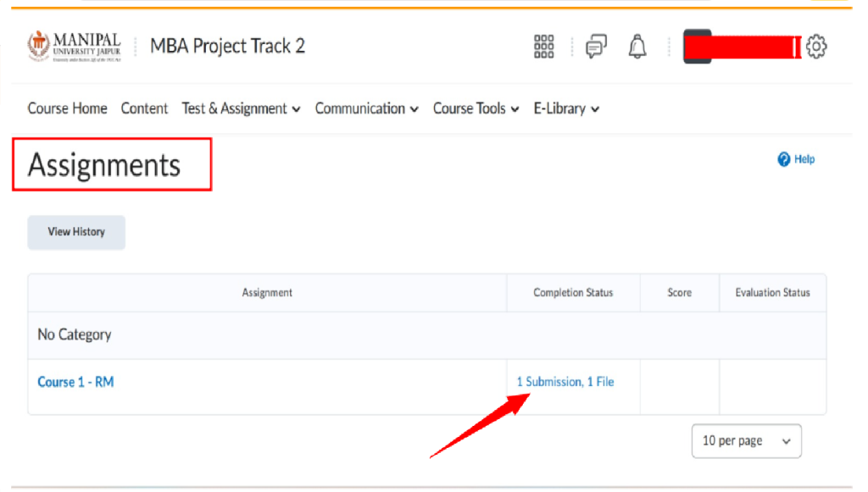Click the MBA Project Track 2 title
The height and width of the screenshot is (492, 868).
[x=227, y=46]
